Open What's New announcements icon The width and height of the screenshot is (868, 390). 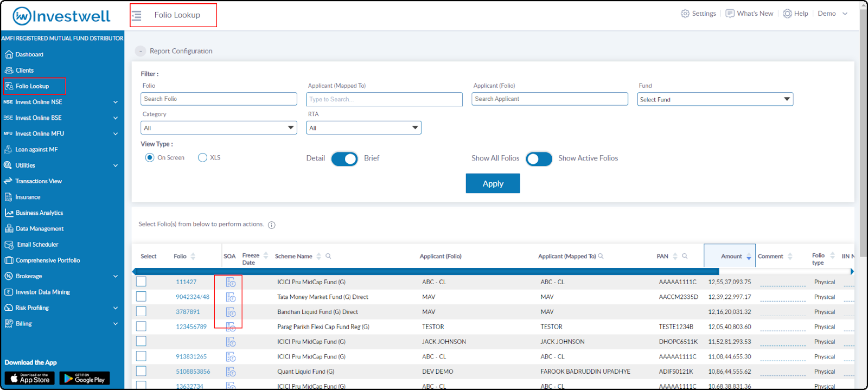tap(730, 14)
